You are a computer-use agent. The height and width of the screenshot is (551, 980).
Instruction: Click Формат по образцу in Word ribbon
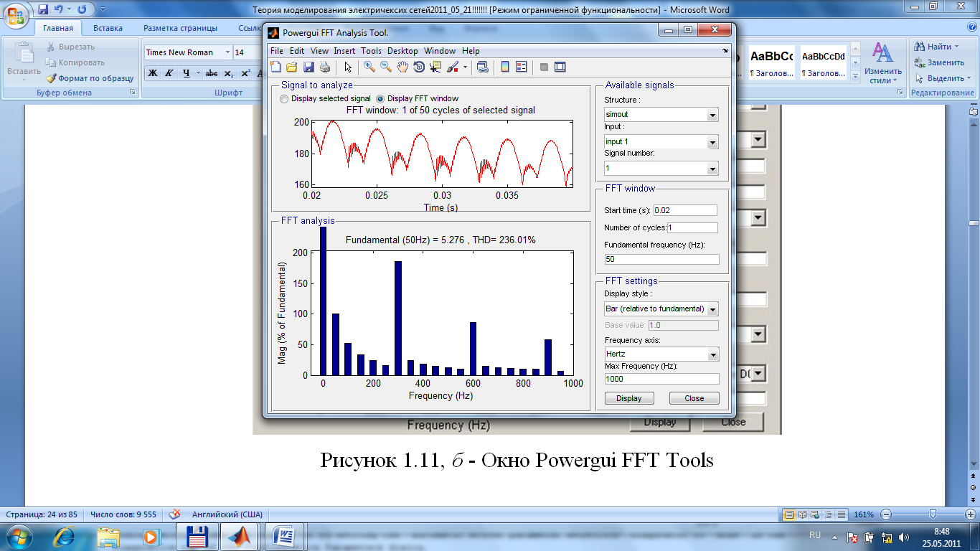[90, 78]
